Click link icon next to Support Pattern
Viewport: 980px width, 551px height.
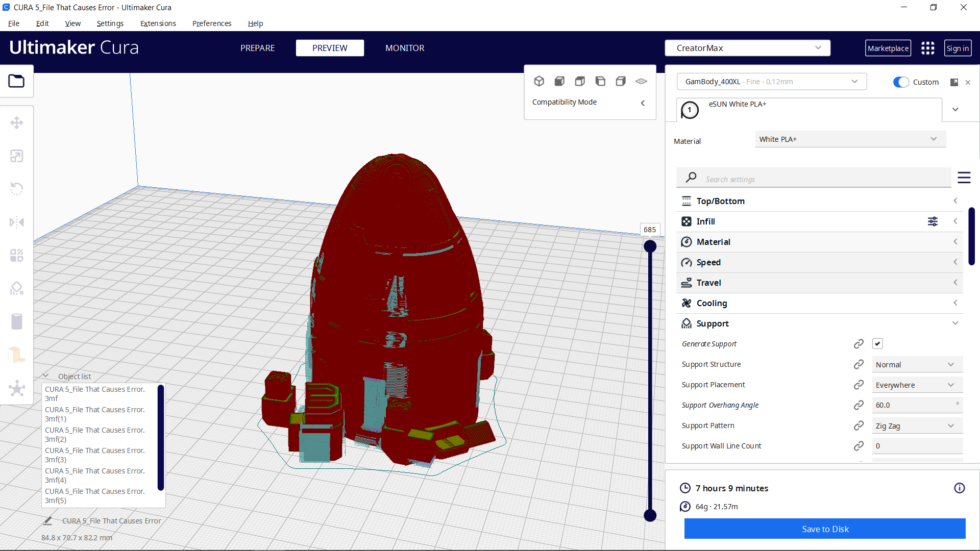click(x=859, y=425)
